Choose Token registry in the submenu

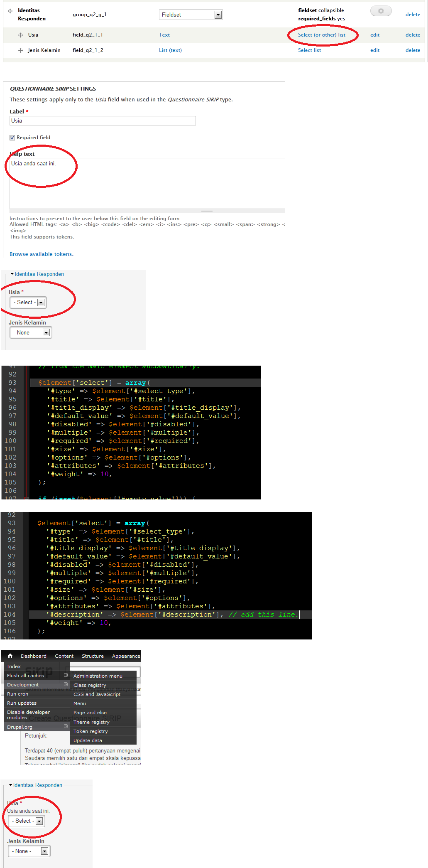coord(90,731)
